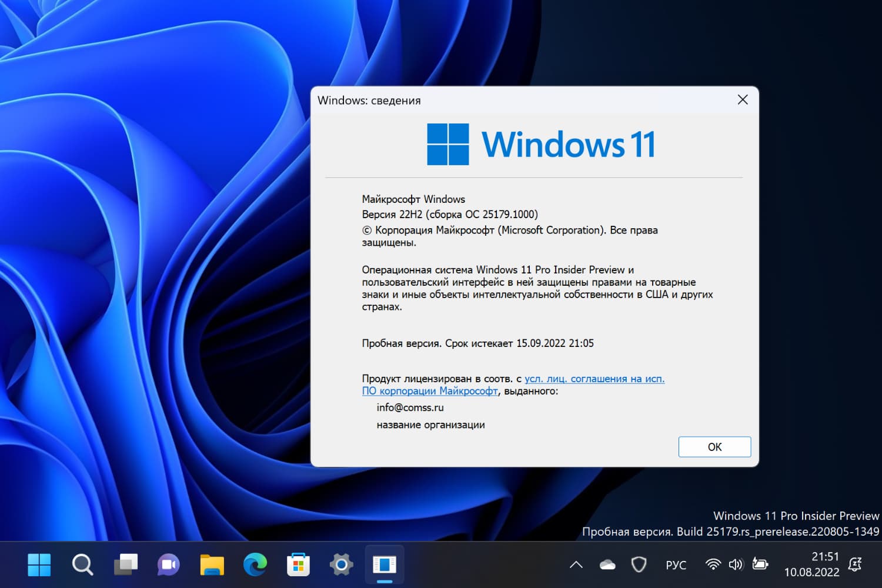Launch Microsoft Edge from the taskbar
This screenshot has width=882, height=588.
click(x=255, y=565)
